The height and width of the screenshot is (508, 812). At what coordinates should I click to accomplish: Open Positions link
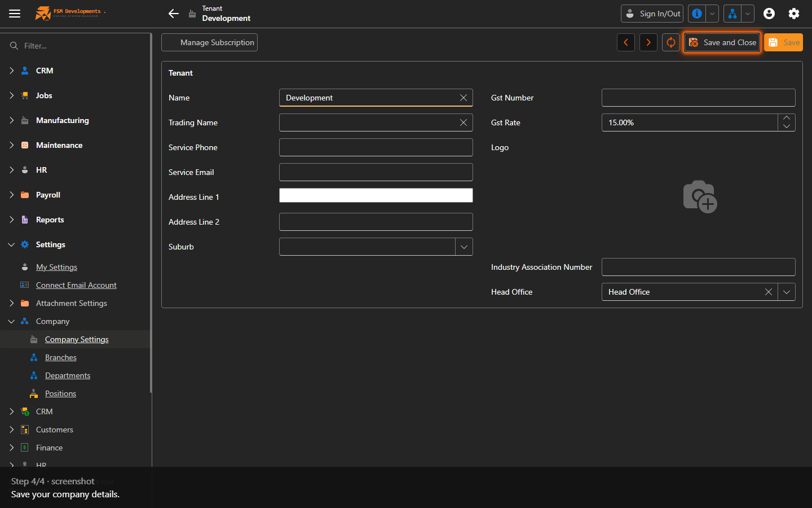[60, 393]
